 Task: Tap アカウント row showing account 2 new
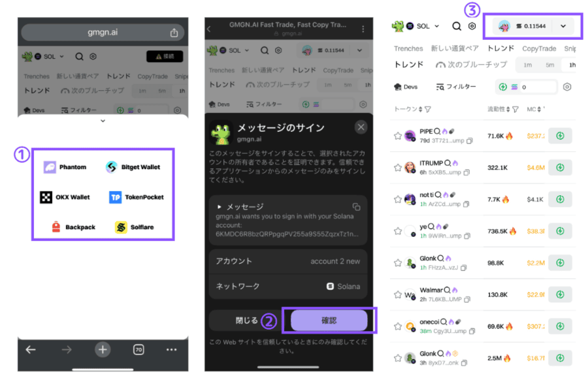point(287,261)
